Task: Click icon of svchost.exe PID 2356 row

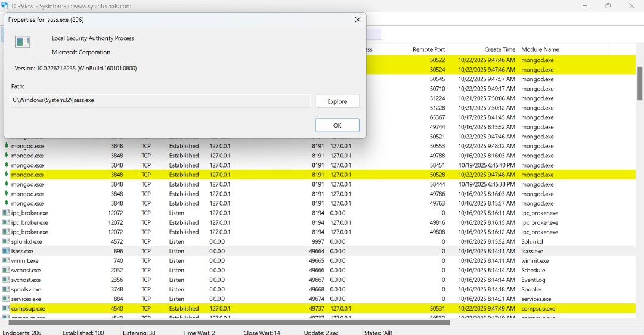Action: coord(6,280)
